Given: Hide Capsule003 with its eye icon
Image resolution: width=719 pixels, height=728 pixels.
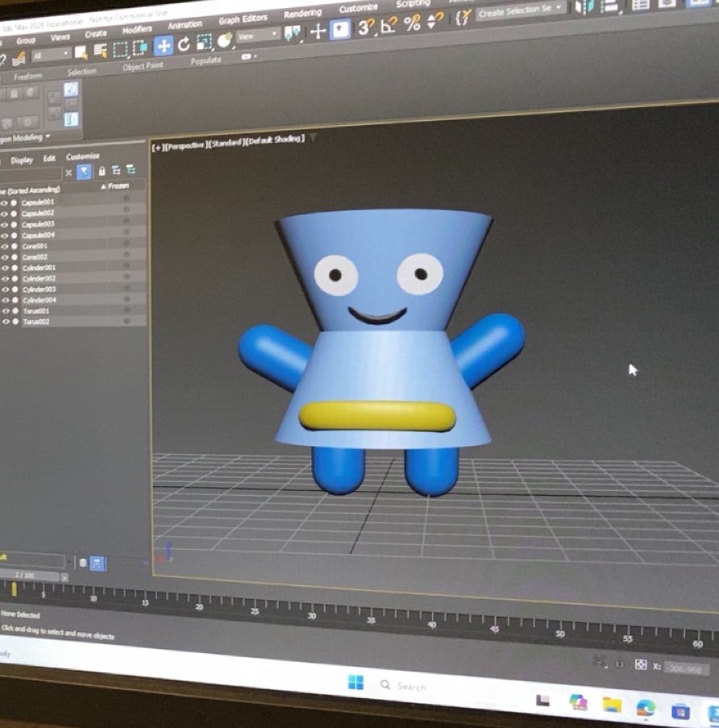Looking at the screenshot, I should [4, 225].
